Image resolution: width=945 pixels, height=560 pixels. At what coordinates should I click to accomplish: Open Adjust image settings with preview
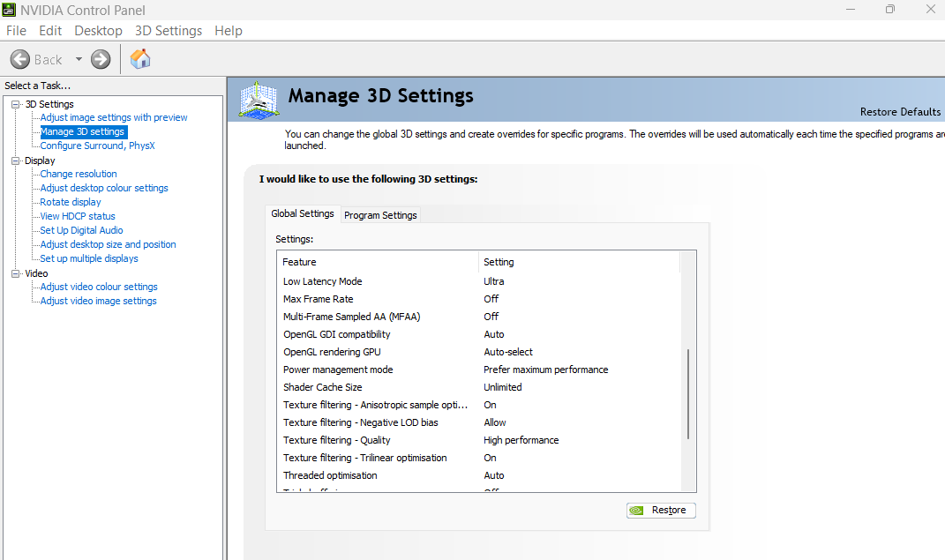tap(114, 117)
